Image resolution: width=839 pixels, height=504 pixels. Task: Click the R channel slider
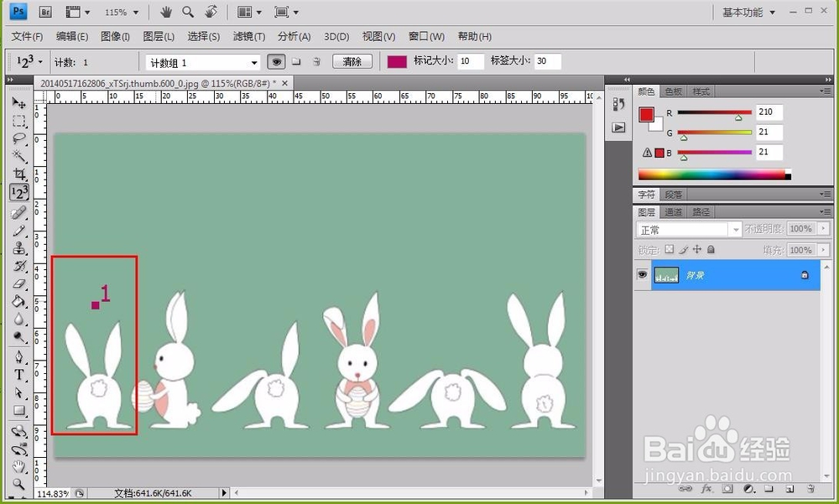(x=714, y=113)
